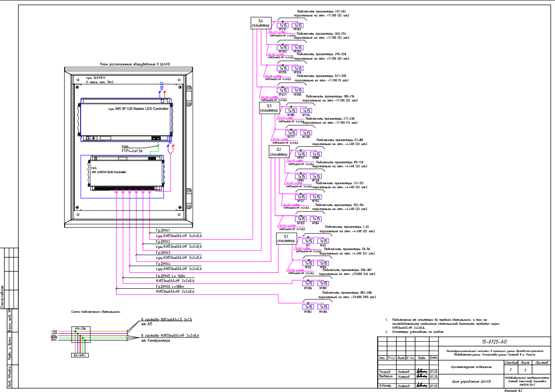Screen dimensions: 555x392
Task: Click the text 'Подключить прожекторы 57-88'
Action: (x=340, y=140)
